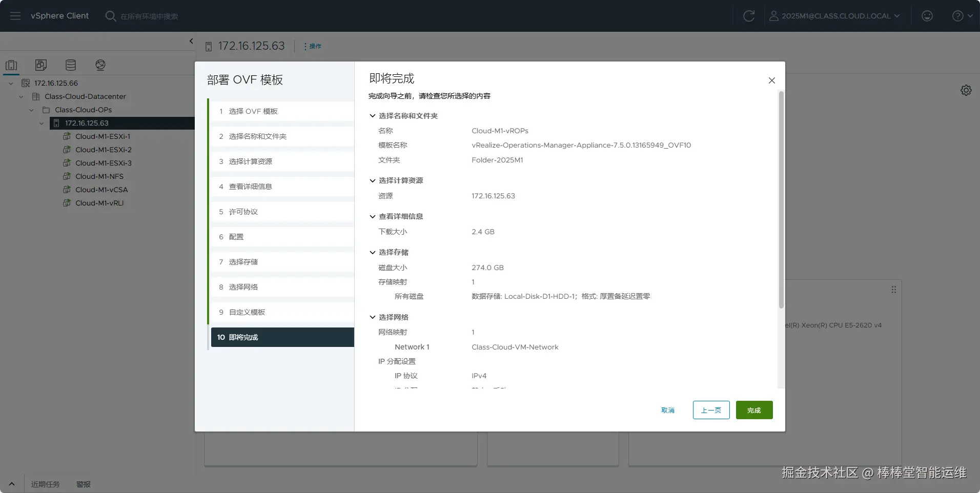Select the Cloud-M1-NFS tree item

(x=99, y=176)
